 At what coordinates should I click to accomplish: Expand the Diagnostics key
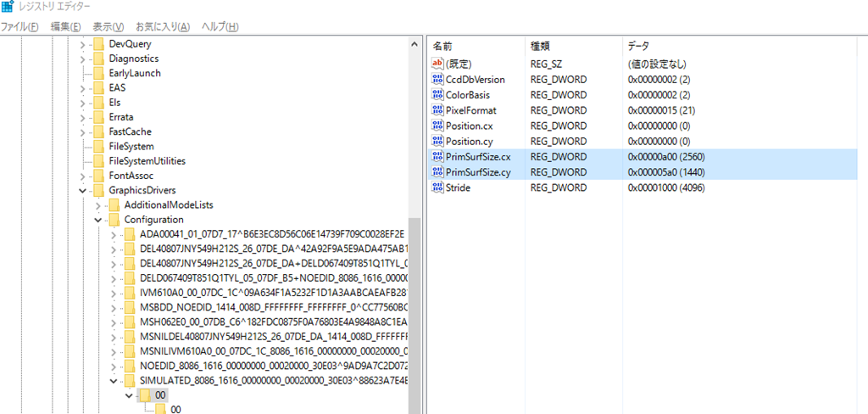(x=83, y=59)
